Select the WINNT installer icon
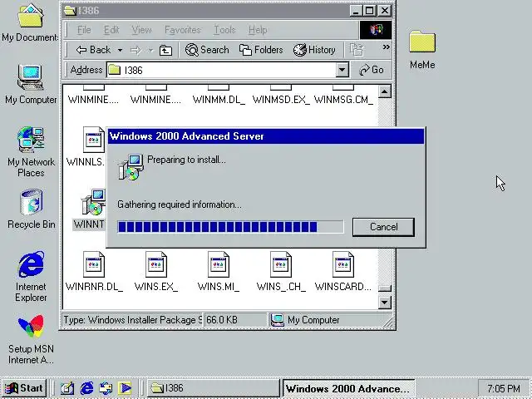The width and height of the screenshot is (532, 399). (x=93, y=202)
